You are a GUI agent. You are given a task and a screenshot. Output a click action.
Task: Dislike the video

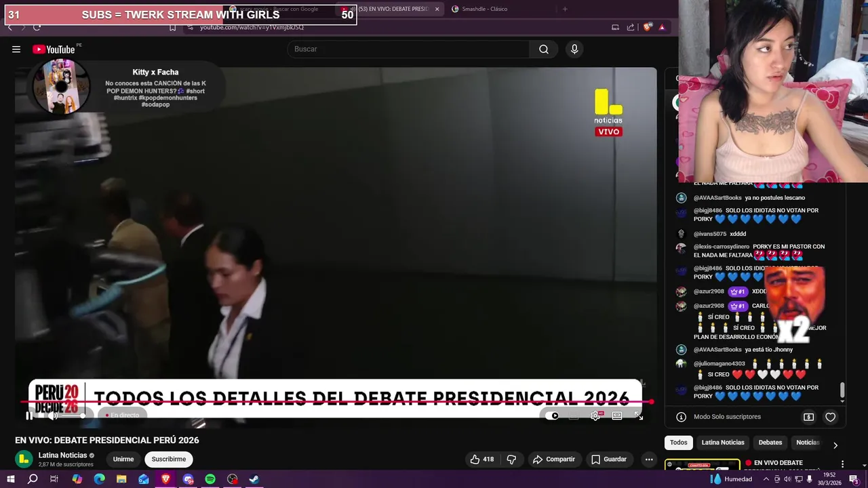[x=511, y=459]
